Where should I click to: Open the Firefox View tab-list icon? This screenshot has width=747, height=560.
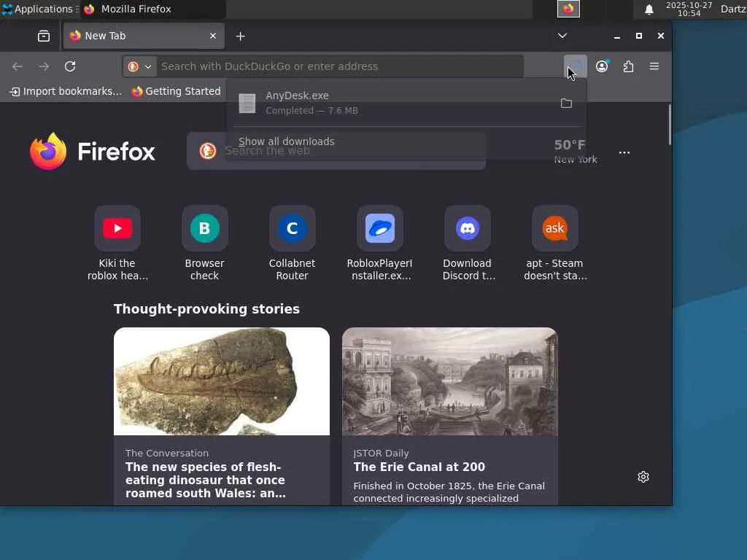(43, 36)
